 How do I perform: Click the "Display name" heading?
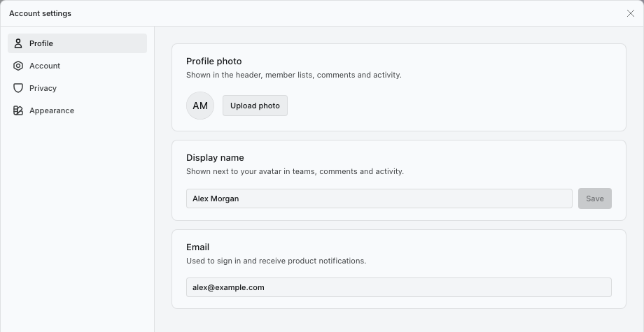pyautogui.click(x=215, y=158)
